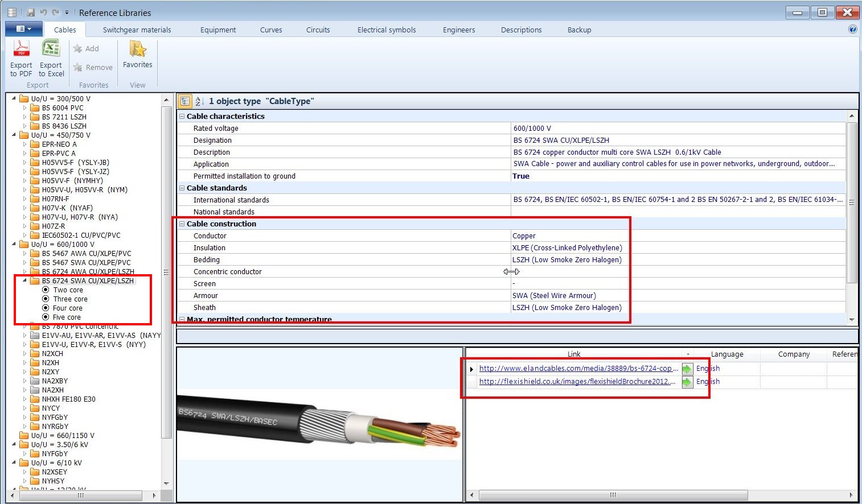Viewport: 862px width, 504px height.
Task: Collapse the Cable construction section
Action: pos(181,224)
